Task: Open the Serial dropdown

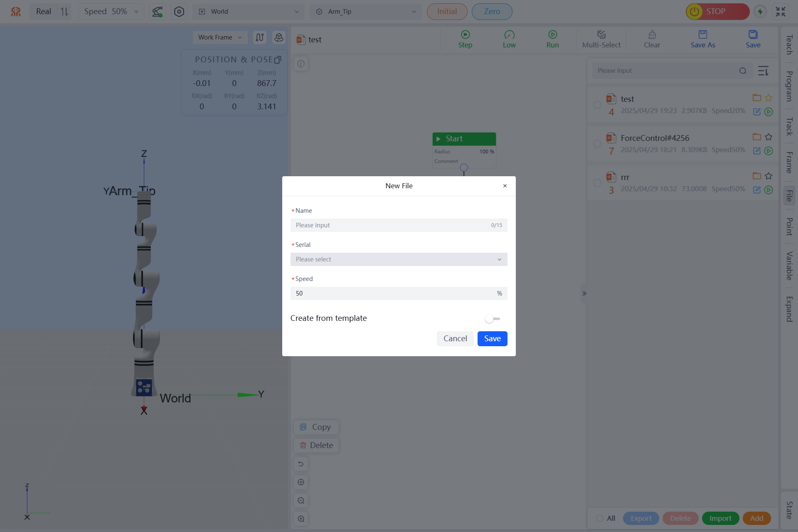Action: click(x=399, y=259)
